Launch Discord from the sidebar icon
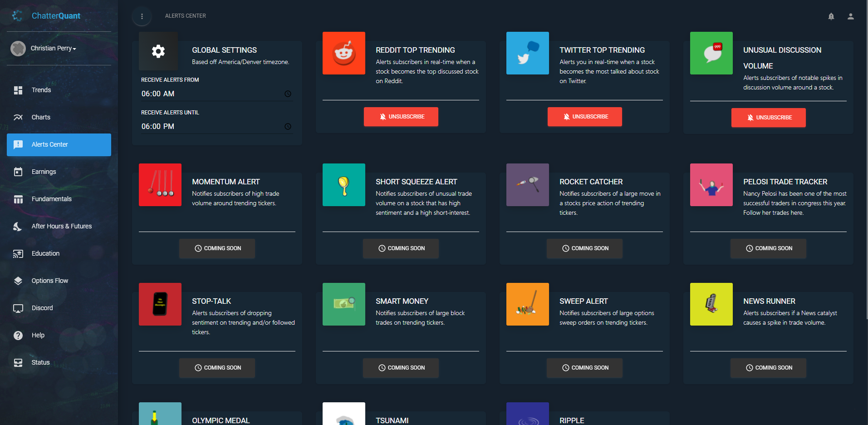The image size is (868, 425). (x=18, y=308)
